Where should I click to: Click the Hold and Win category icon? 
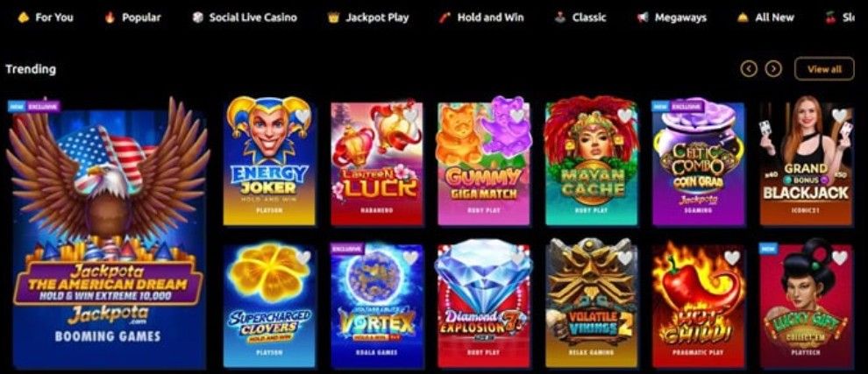(x=445, y=18)
